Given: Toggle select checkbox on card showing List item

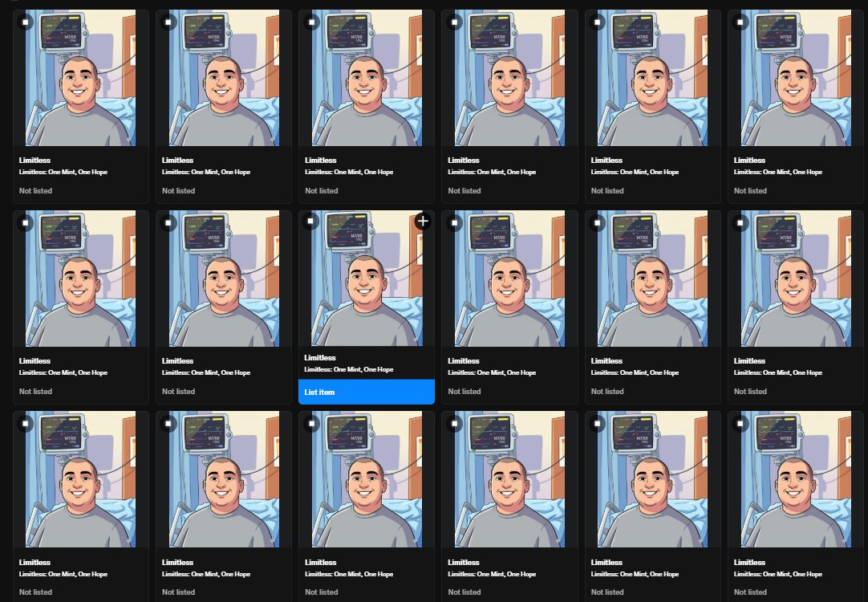Looking at the screenshot, I should pyautogui.click(x=310, y=222).
